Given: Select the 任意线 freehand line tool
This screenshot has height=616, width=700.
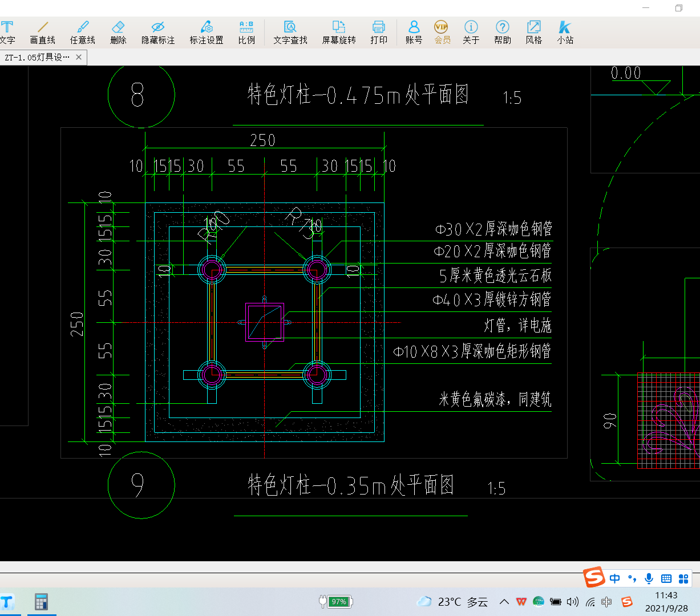Looking at the screenshot, I should 83,33.
